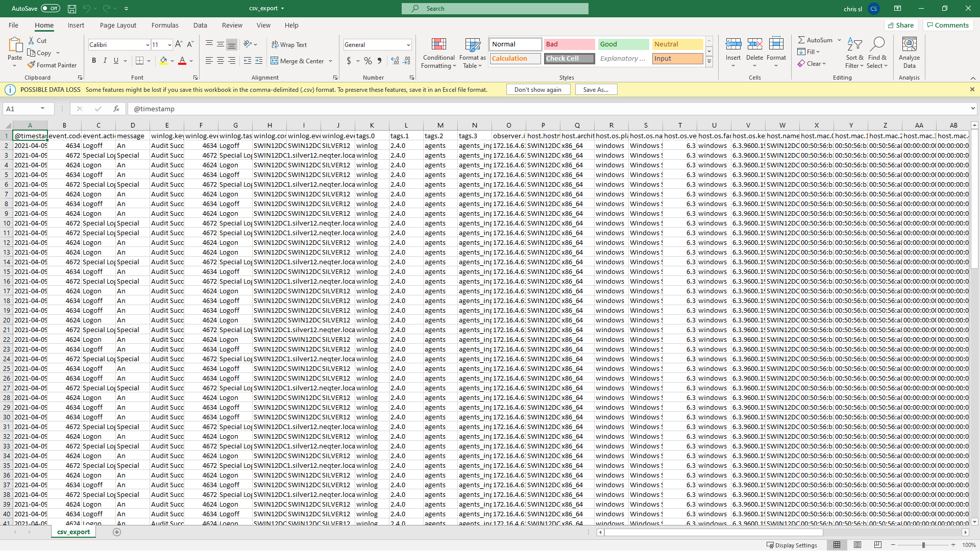Switch to Normal view in status bar

tap(837, 545)
